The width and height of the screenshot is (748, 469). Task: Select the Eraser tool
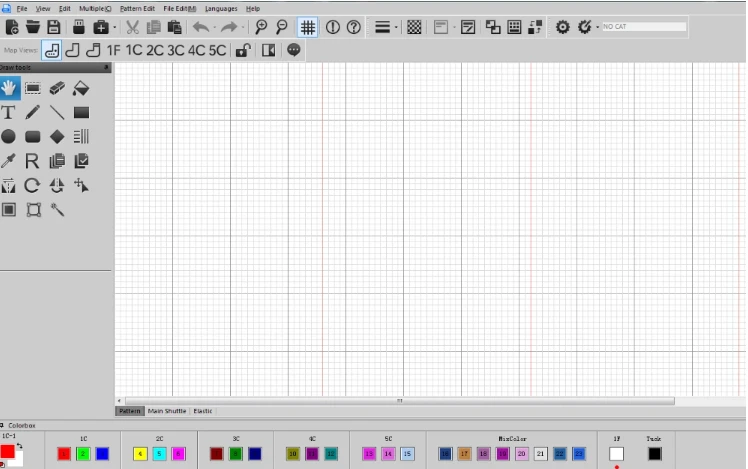[x=57, y=88]
